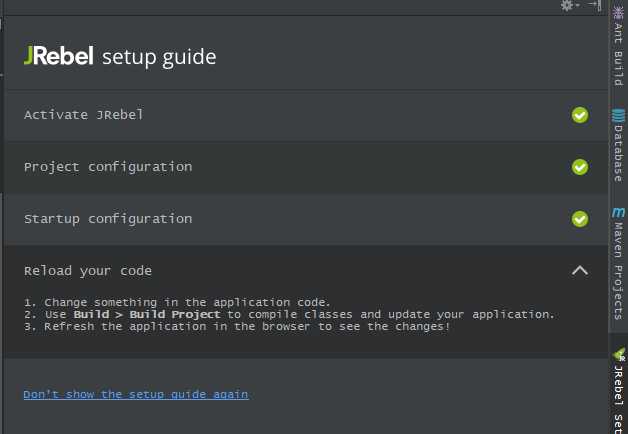Open the Ant Build side tab
Image resolution: width=628 pixels, height=434 pixels.
click(x=618, y=46)
